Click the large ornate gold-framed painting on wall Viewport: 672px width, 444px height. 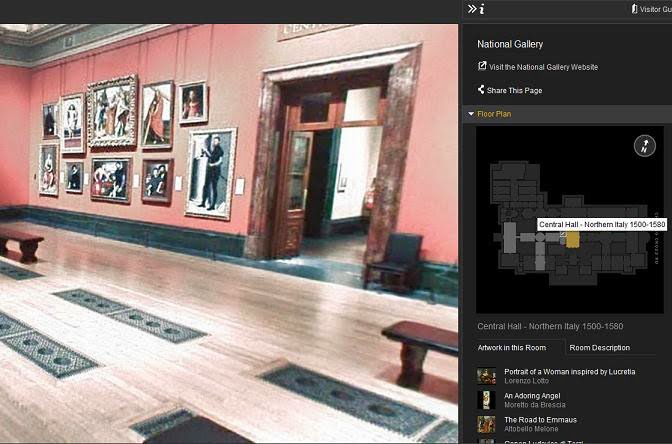coord(112,111)
